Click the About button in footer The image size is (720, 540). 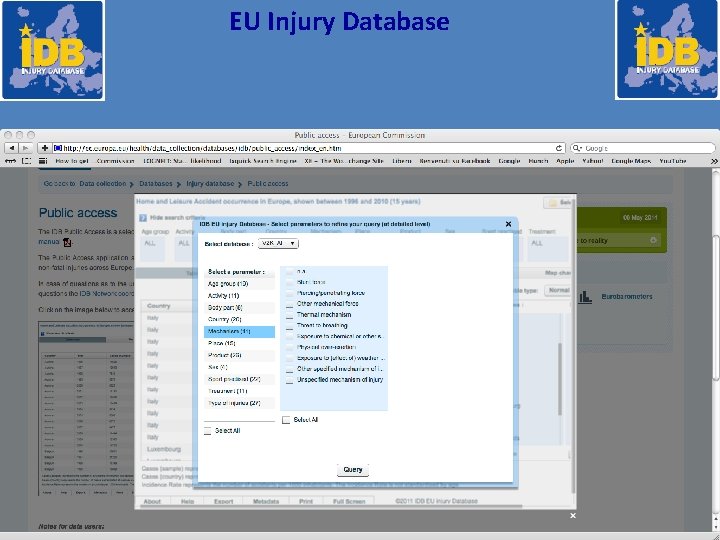pyautogui.click(x=152, y=501)
